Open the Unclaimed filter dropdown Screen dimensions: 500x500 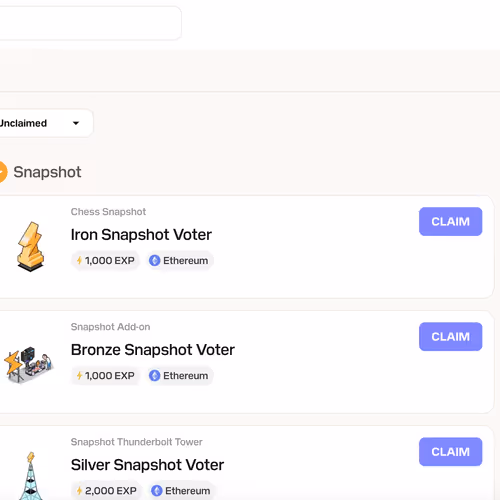click(45, 123)
